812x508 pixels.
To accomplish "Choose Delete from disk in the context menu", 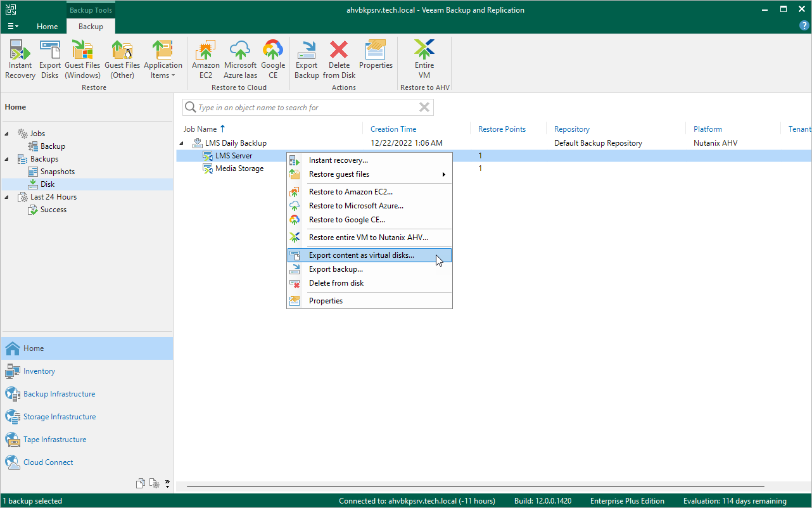I will tap(370, 283).
